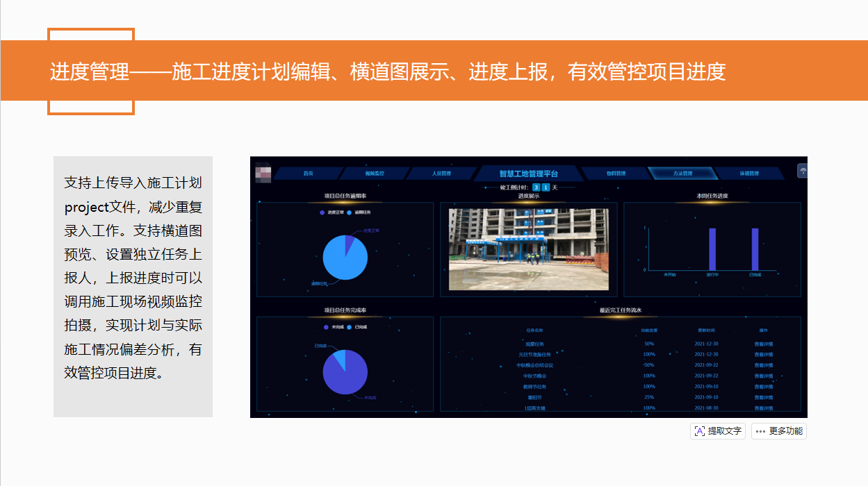
Task: Click 查看详情 for 中秋晚会总结会议
Action: [764, 365]
